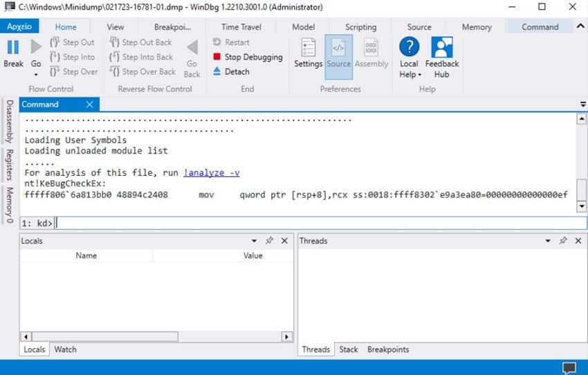Viewport: 588px width, 375px height.
Task: Open the Model ribbon tab
Action: click(x=304, y=27)
